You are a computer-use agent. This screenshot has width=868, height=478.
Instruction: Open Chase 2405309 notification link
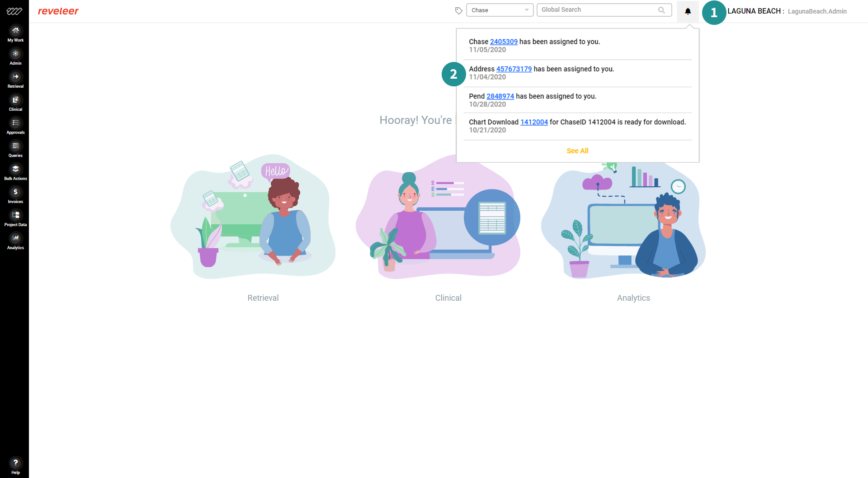tap(504, 42)
